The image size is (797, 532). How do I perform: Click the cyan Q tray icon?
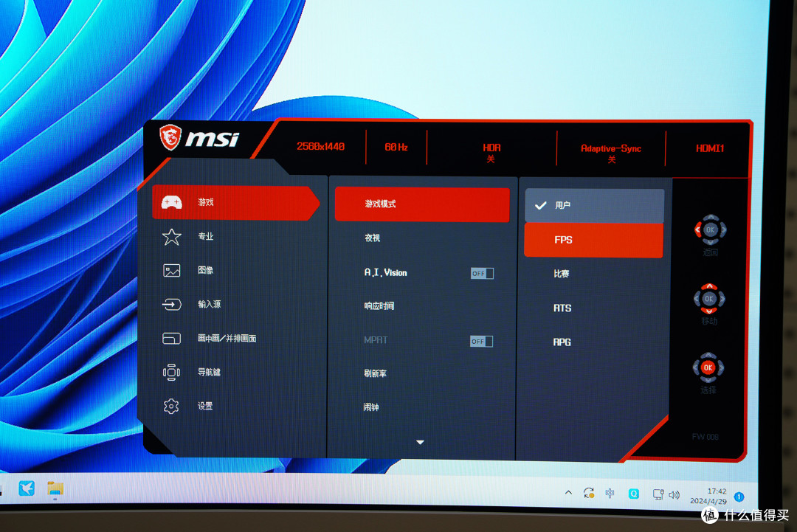pyautogui.click(x=633, y=494)
